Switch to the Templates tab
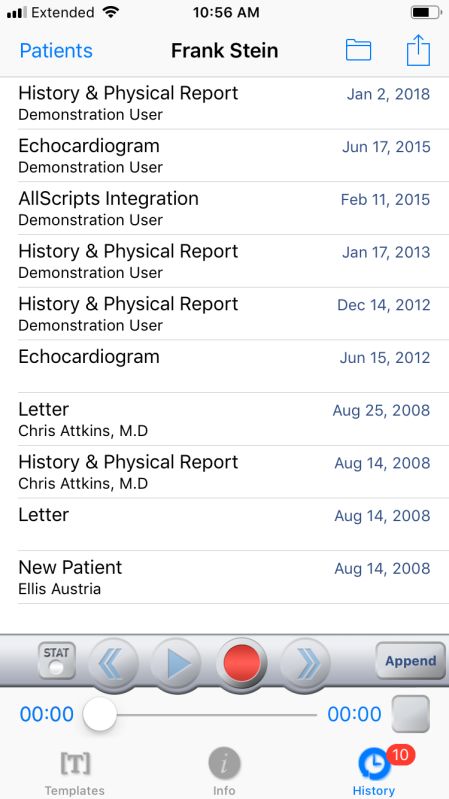 point(74,774)
